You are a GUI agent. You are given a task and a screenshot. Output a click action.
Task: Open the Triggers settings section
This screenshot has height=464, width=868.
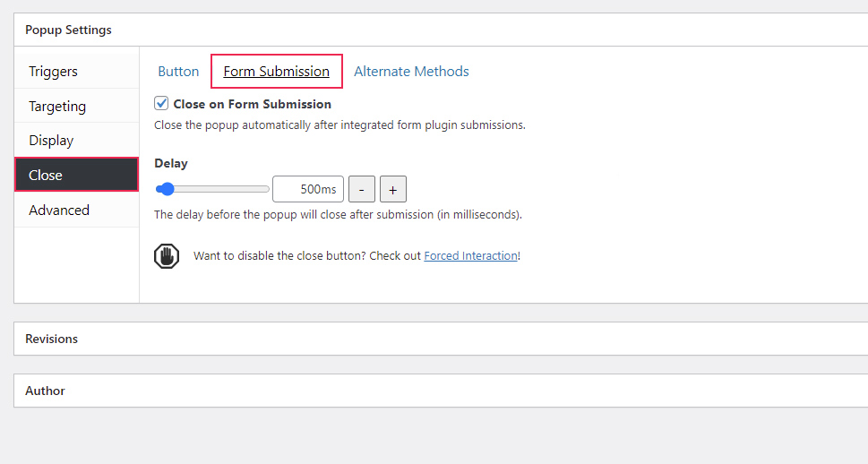(76, 72)
